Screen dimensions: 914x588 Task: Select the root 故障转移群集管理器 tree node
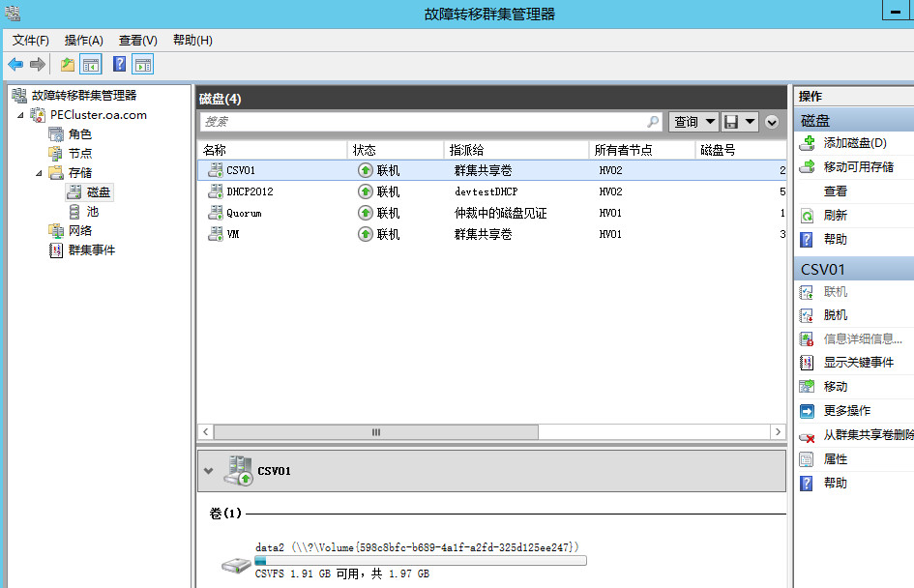click(x=84, y=96)
